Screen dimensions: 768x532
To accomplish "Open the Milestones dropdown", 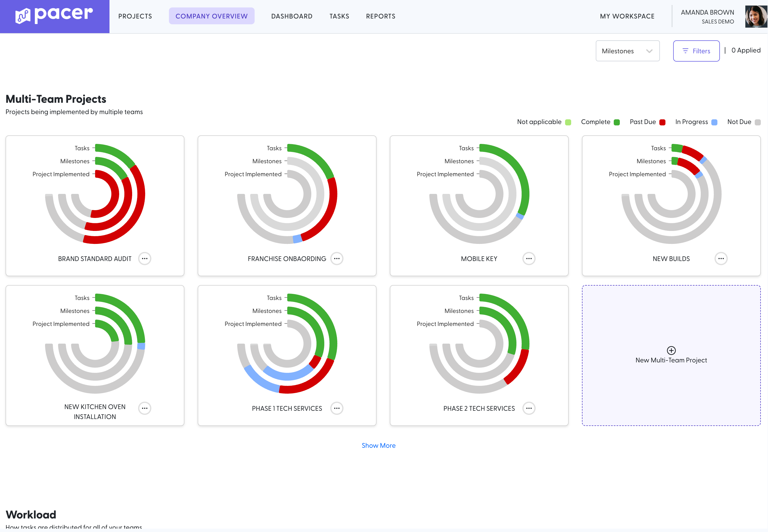I will [628, 51].
